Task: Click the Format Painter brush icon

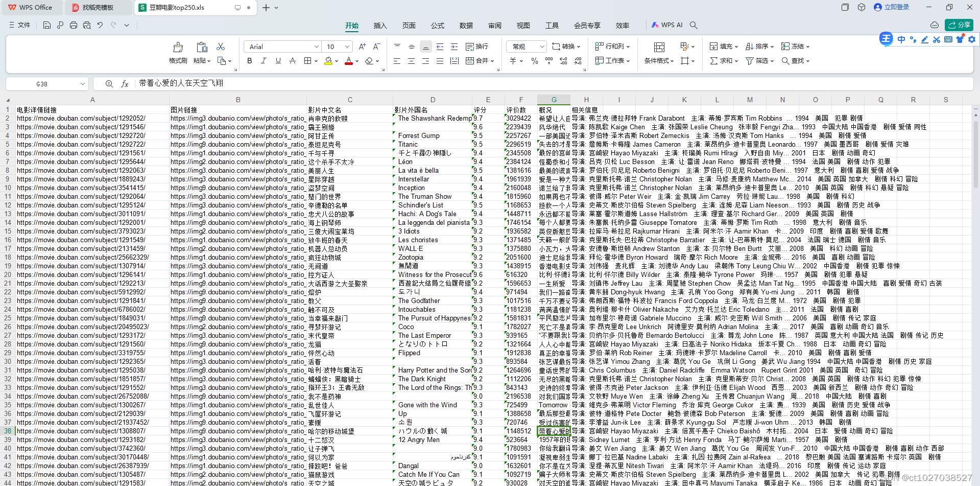Action: (178, 47)
